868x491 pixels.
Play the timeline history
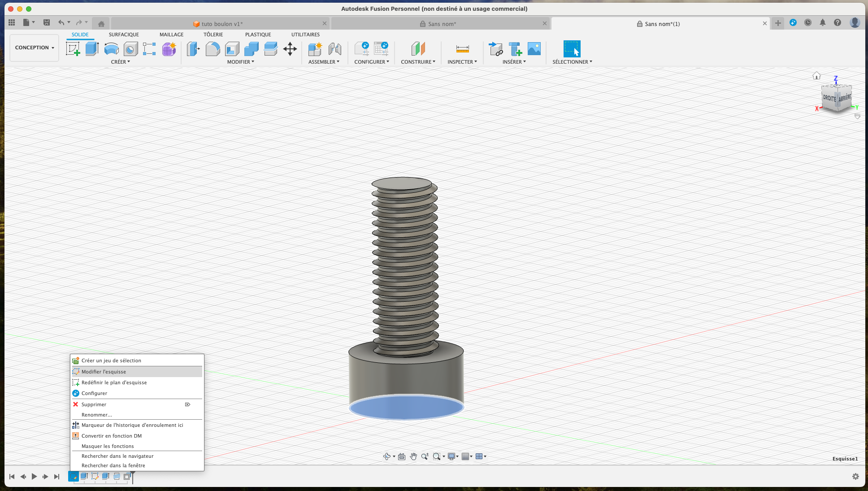point(34,477)
